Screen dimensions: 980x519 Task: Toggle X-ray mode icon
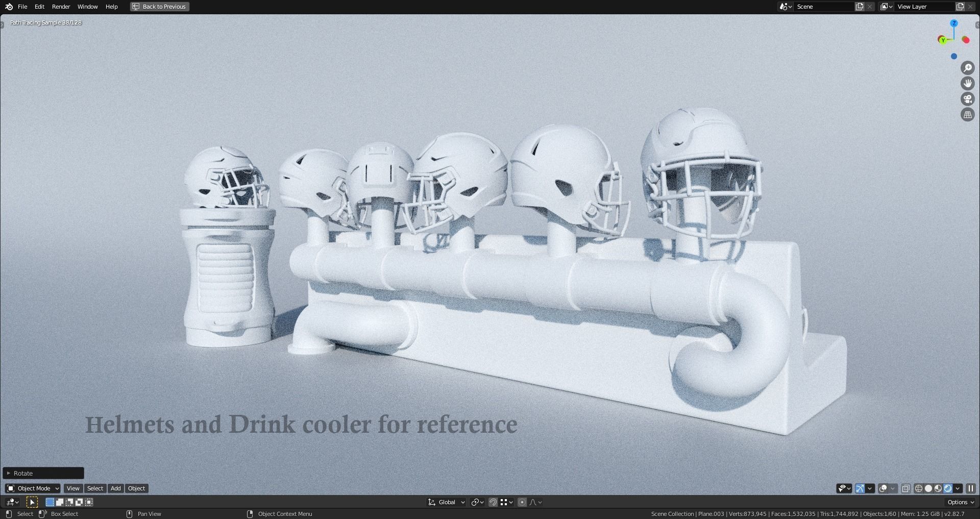(x=906, y=488)
